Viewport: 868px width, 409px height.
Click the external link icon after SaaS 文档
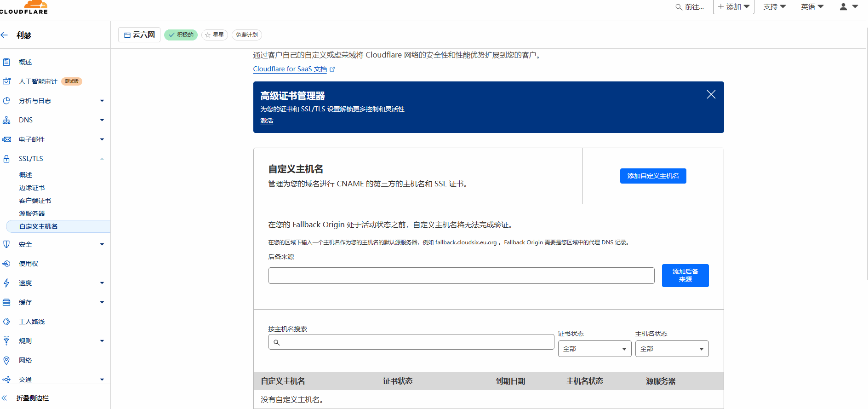click(332, 69)
